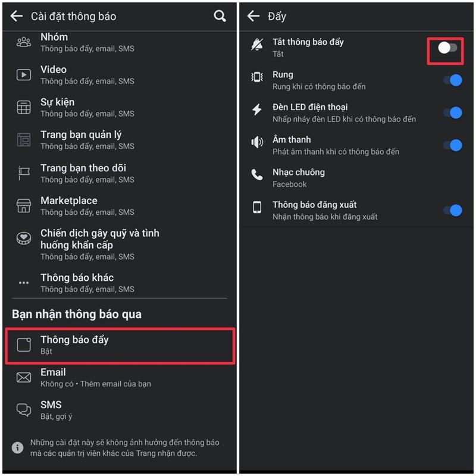Open Nhạc chuông ringtone selection
This screenshot has width=476, height=476.
pos(356,178)
